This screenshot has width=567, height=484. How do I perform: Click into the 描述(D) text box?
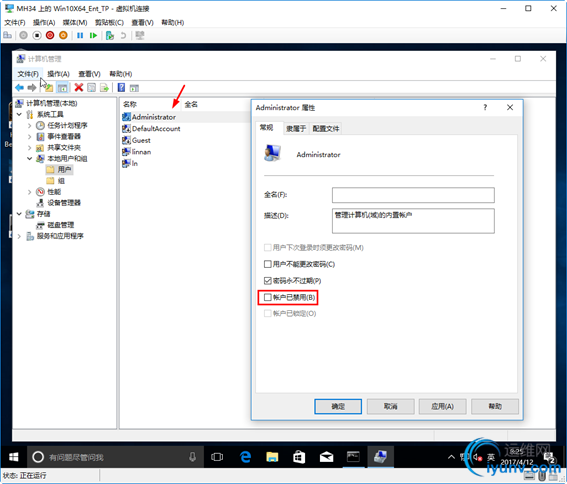pyautogui.click(x=413, y=221)
